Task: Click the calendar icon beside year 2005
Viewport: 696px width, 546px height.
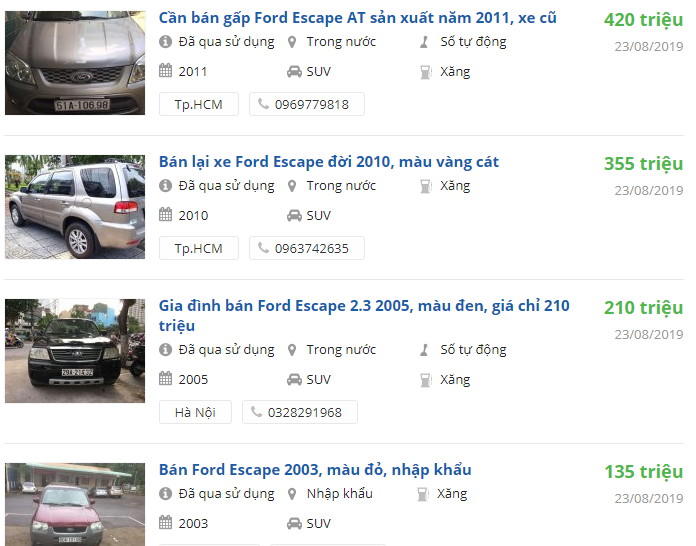Action: [166, 379]
